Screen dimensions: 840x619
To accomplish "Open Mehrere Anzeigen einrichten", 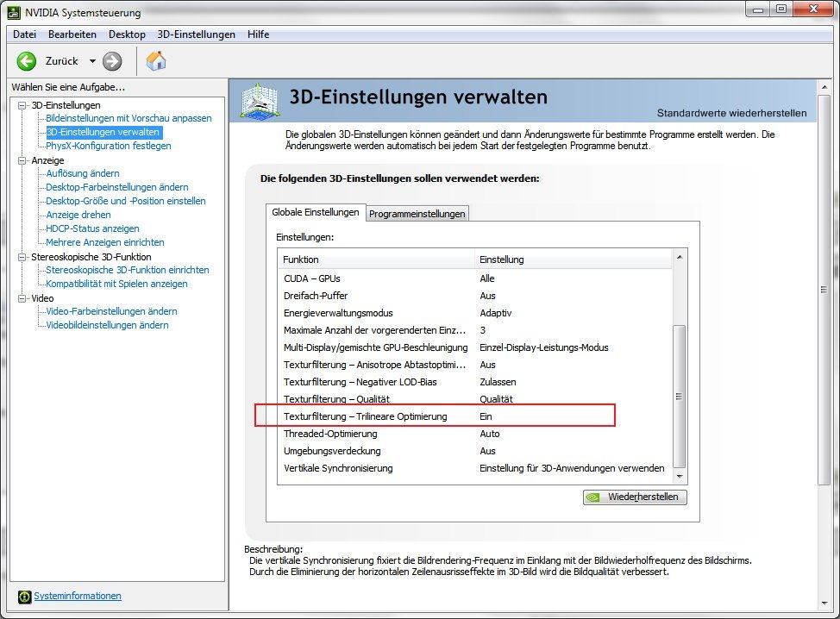I will [x=105, y=242].
